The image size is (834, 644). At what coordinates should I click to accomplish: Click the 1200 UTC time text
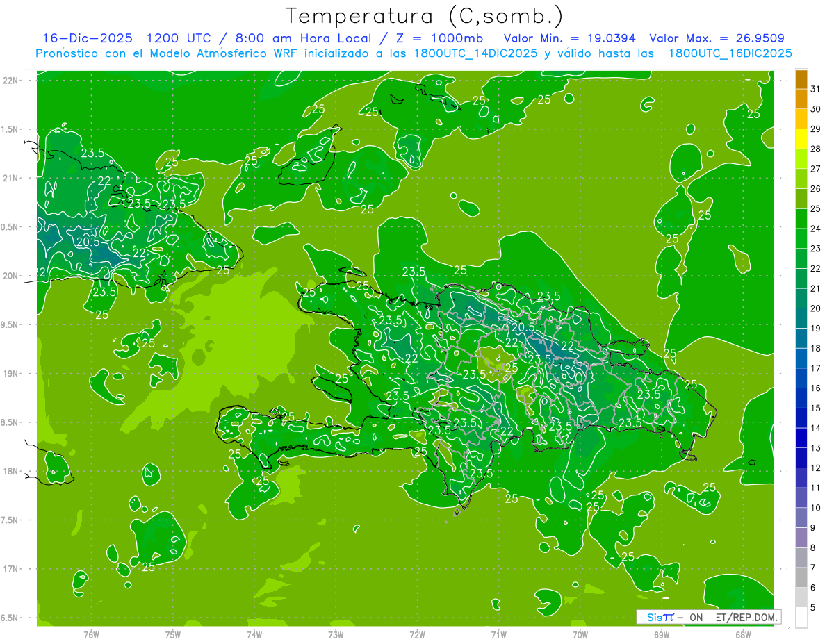[179, 38]
